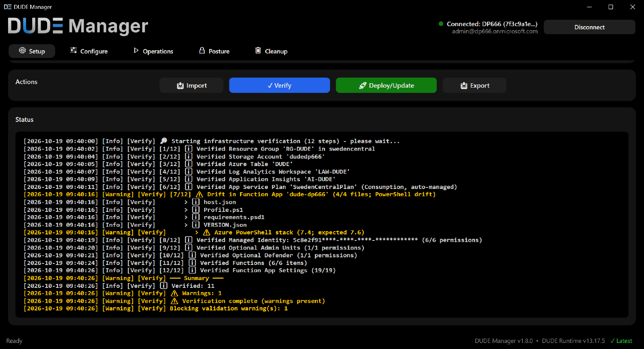644x349 pixels.
Task: Click the sliders icon beside Configure
Action: [x=74, y=50]
